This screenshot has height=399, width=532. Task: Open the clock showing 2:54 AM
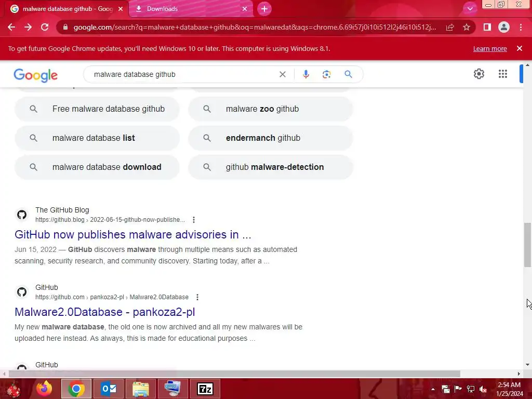coord(510,389)
